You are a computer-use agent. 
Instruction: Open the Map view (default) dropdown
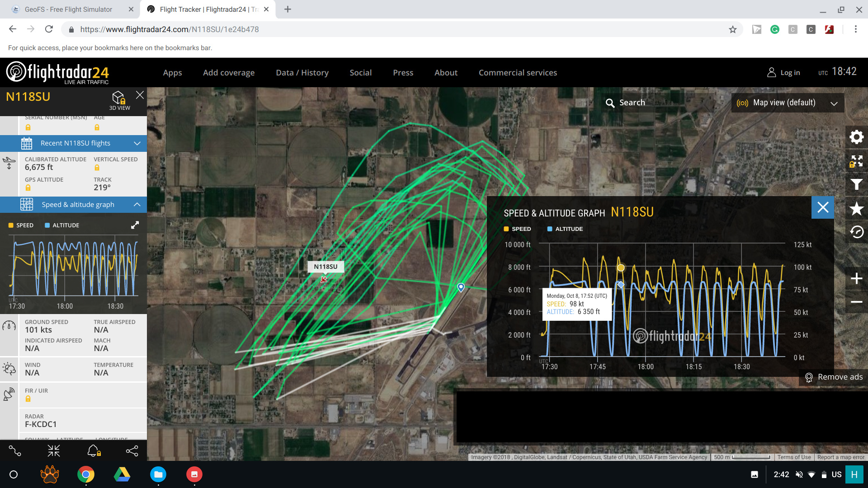coord(787,103)
